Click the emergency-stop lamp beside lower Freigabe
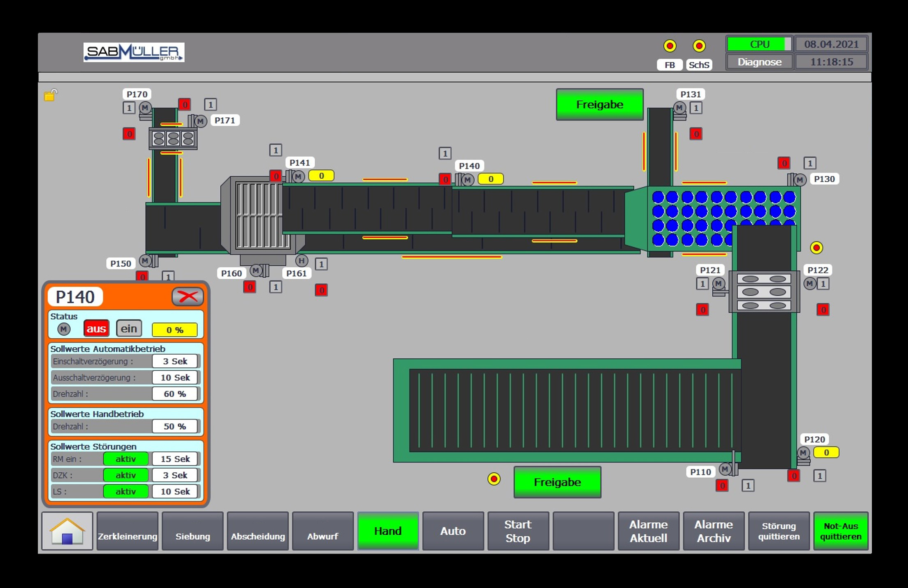Screen dimensions: 908x588 click(494, 479)
